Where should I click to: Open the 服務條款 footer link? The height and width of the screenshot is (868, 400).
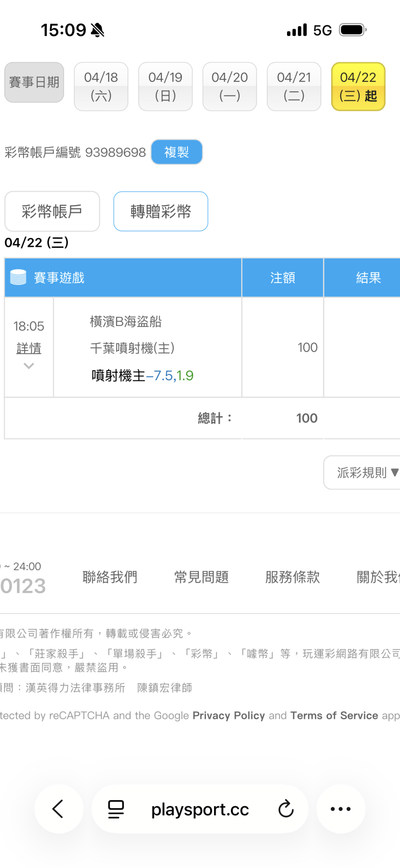click(292, 577)
